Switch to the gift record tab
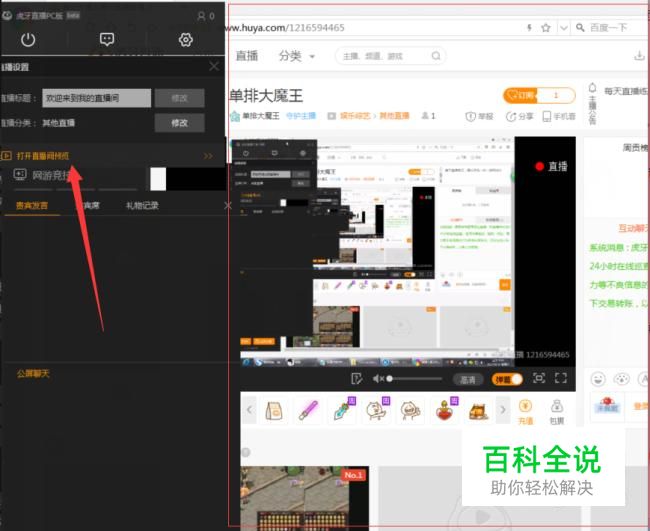This screenshot has height=531, width=650. 142,206
